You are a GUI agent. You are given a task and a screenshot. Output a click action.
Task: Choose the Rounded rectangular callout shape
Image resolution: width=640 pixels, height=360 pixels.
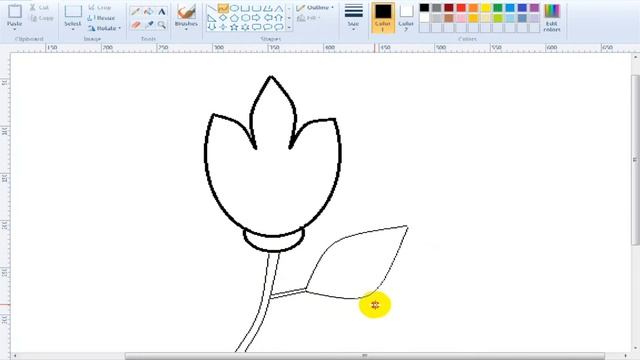click(x=256, y=27)
